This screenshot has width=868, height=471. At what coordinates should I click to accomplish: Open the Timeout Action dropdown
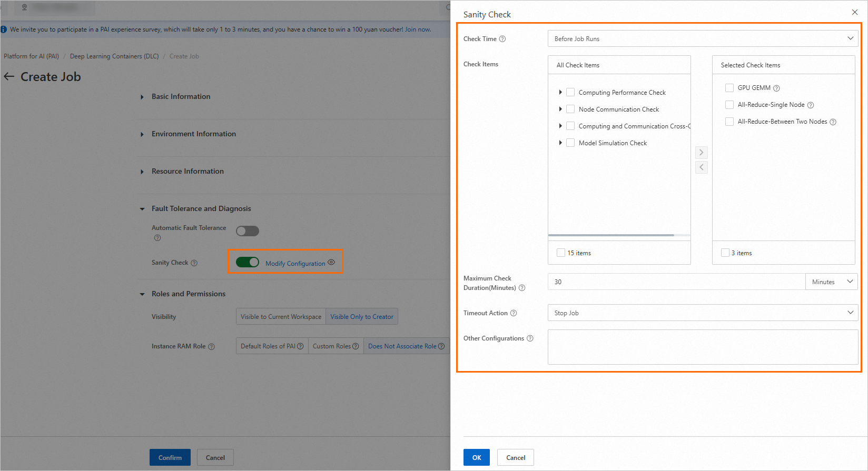[x=703, y=313]
